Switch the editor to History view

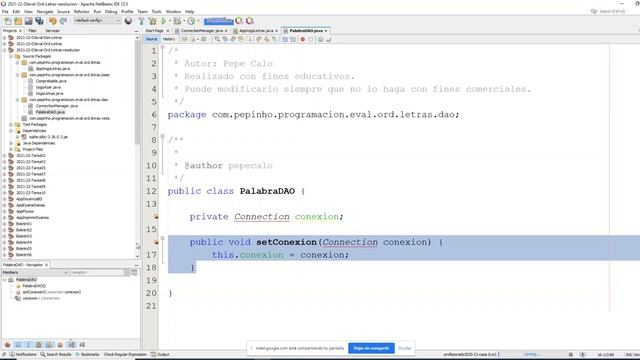pyautogui.click(x=169, y=39)
